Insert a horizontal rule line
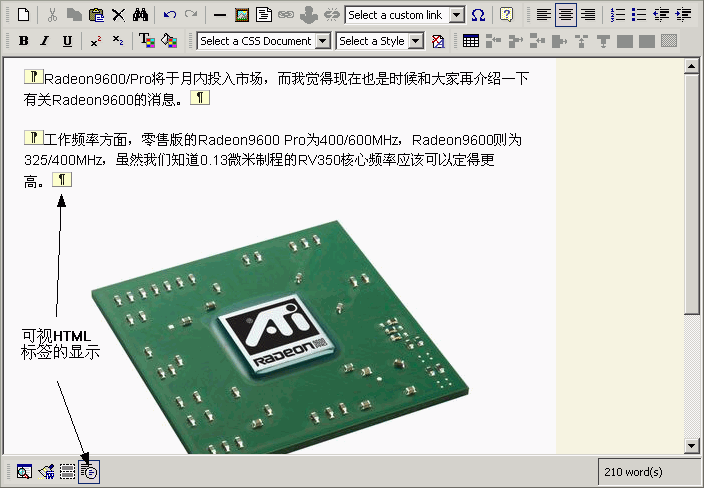 click(220, 15)
